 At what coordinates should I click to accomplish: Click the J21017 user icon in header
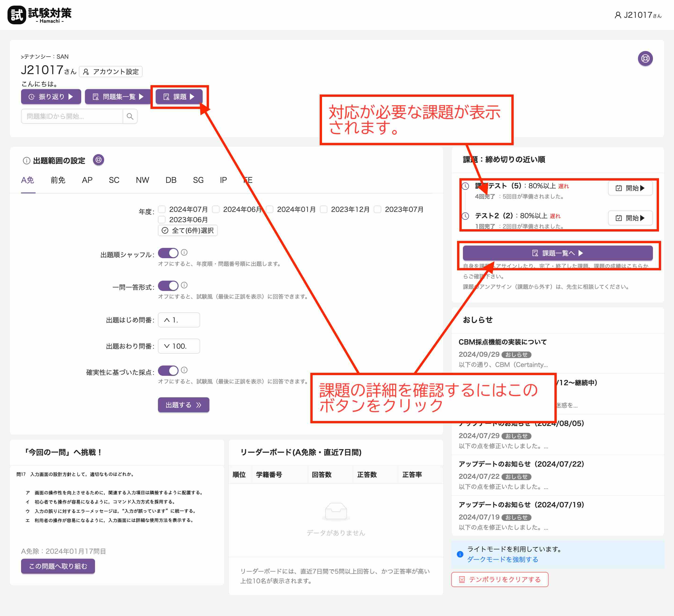(618, 15)
